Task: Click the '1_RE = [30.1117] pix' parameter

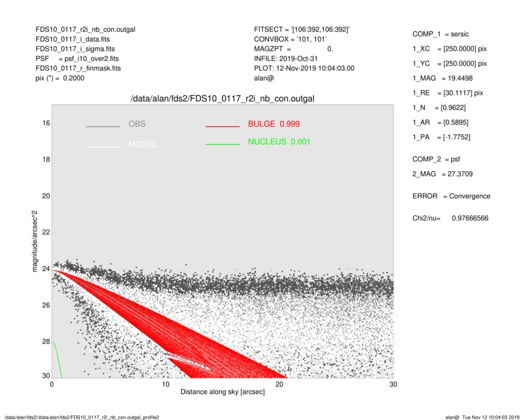Action: 448,93
